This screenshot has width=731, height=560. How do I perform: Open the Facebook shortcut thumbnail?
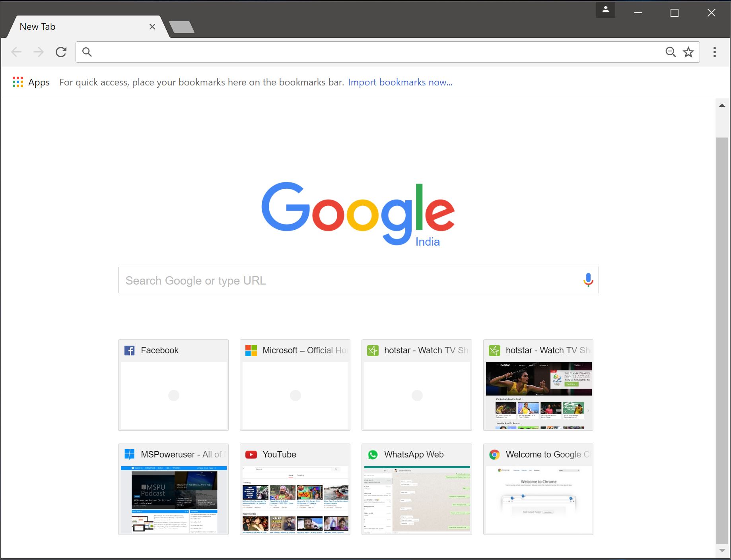coord(173,385)
